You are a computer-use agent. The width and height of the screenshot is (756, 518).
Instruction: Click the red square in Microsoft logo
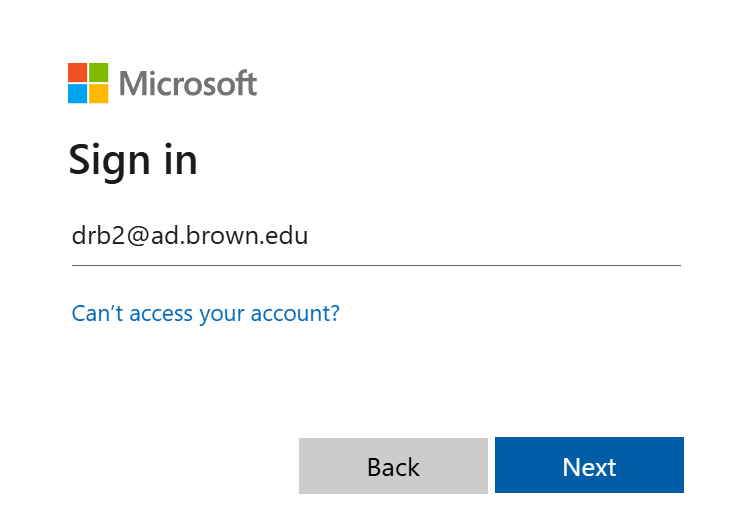(x=78, y=72)
